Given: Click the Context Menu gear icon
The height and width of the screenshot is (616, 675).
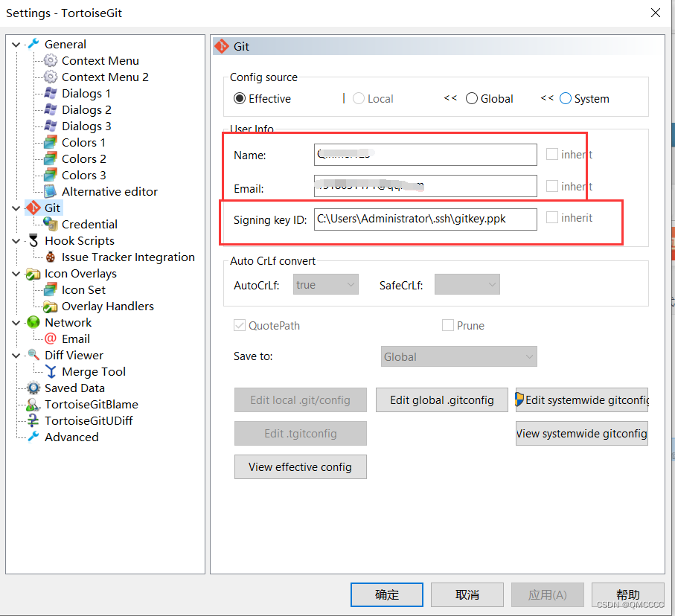Looking at the screenshot, I should (x=51, y=60).
